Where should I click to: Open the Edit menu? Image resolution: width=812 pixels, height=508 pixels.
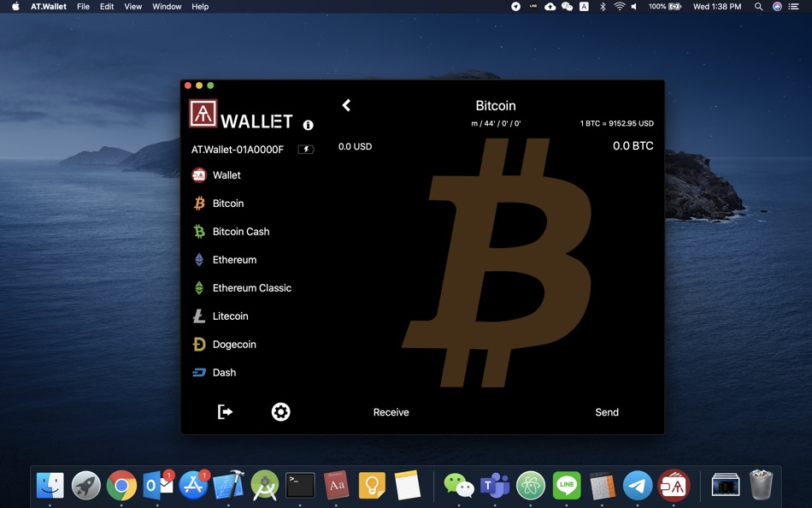coord(107,7)
